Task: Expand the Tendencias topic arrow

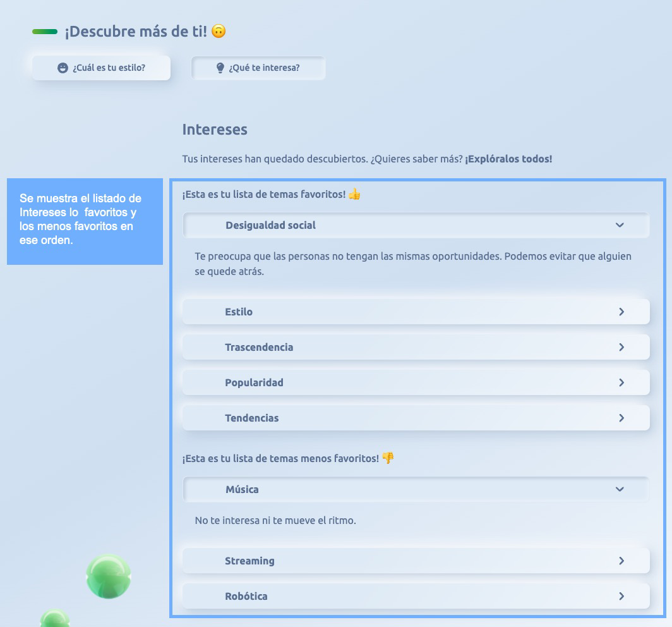Action: 621,418
